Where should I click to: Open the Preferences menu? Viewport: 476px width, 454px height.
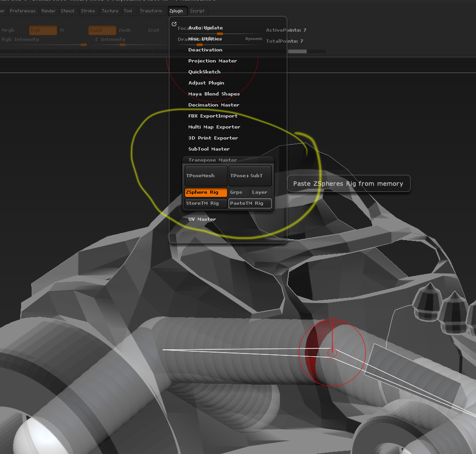point(22,11)
